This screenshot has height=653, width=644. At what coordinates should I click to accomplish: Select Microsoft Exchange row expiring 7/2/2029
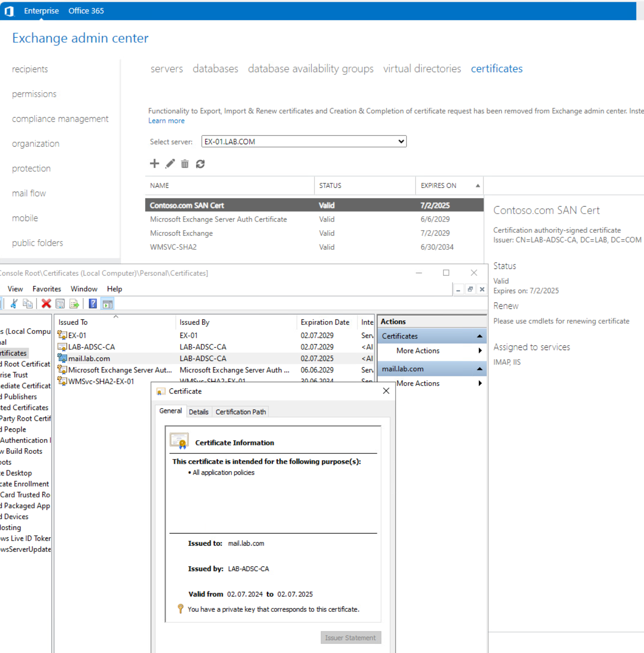[314, 233]
